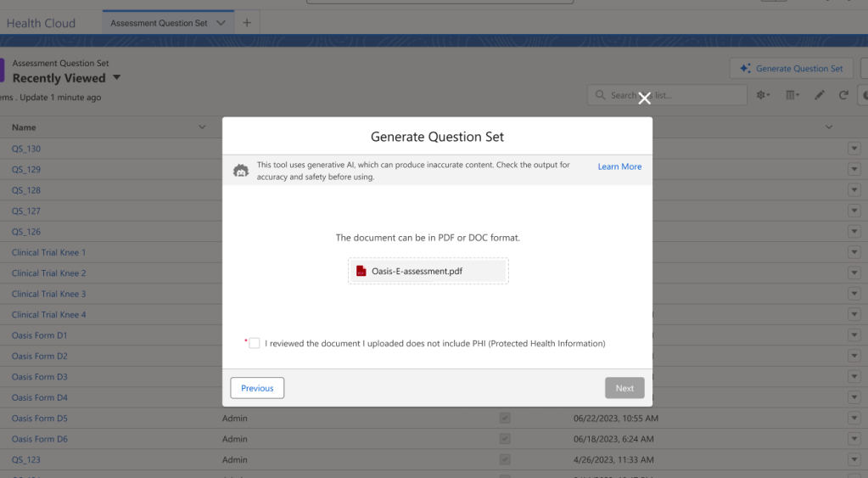Screen dimensions: 868x478
Task: Open row actions dropdown for QS_130
Action: [854, 149]
